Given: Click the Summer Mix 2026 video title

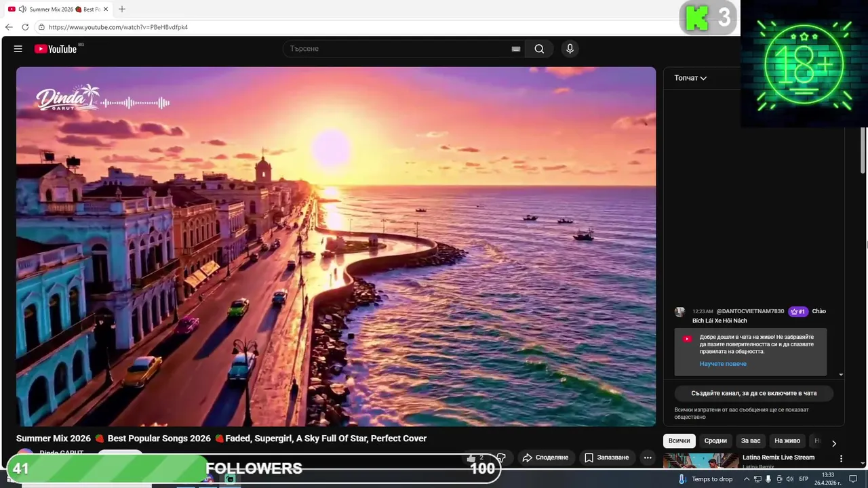Looking at the screenshot, I should pos(221,439).
